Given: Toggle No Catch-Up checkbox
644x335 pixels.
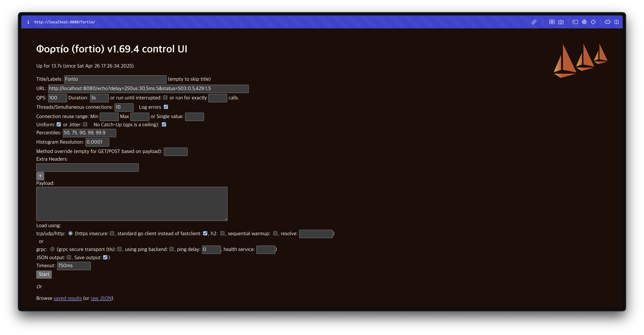Looking at the screenshot, I should 164,124.
